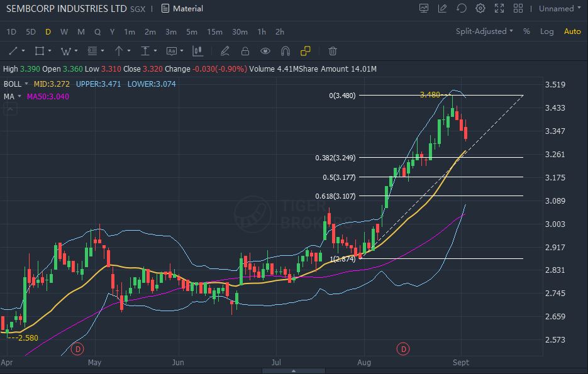Collapse indicator legend chevron box
Screen dimensions: 588x374
pos(10,109)
